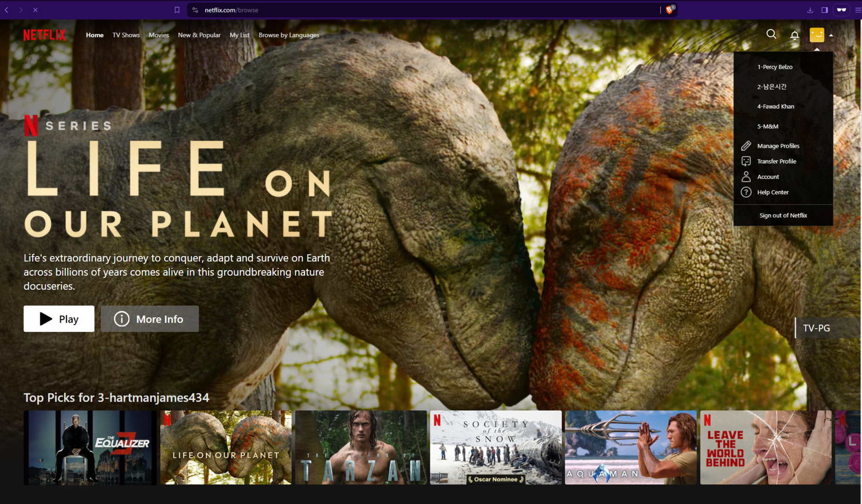Go back with browser back arrow
This screenshot has height=504, width=862.
pos(7,10)
